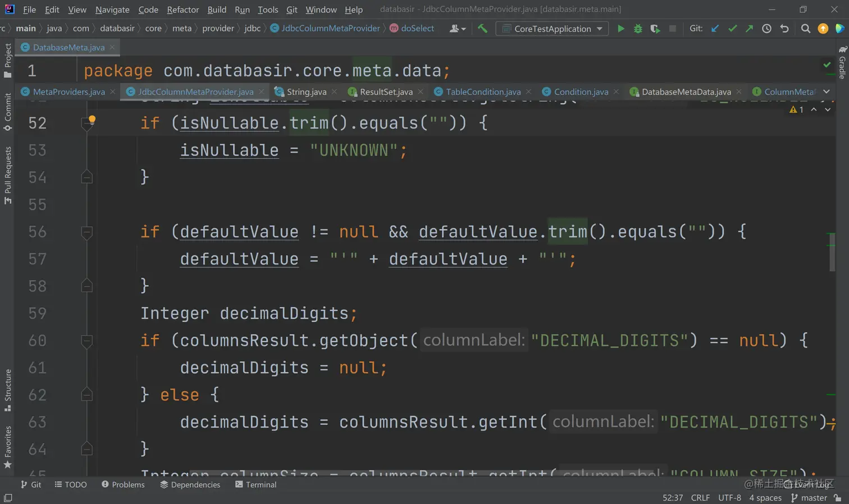849x504 pixels.
Task: Click the orange IDE update arrow icon
Action: [823, 29]
